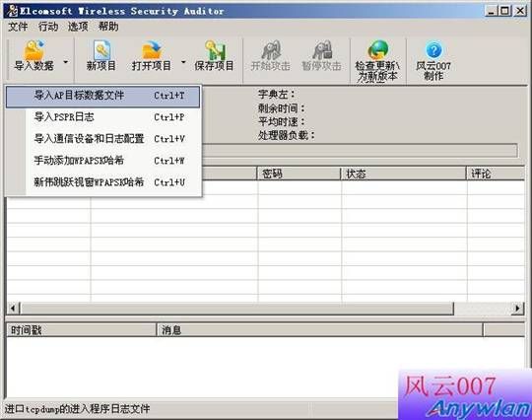532x420 pixels.
Task: Expand the 打开项目 dropdown arrow
Action: click(183, 62)
